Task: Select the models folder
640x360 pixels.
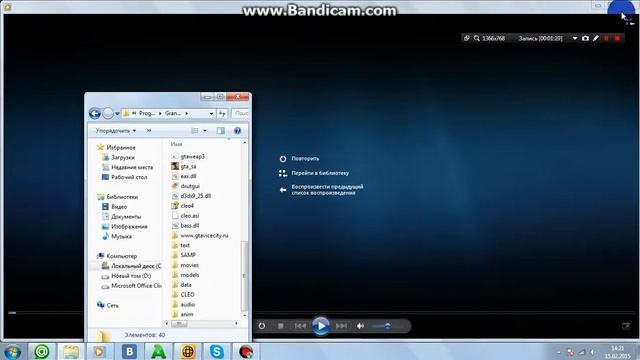Action: click(185, 275)
